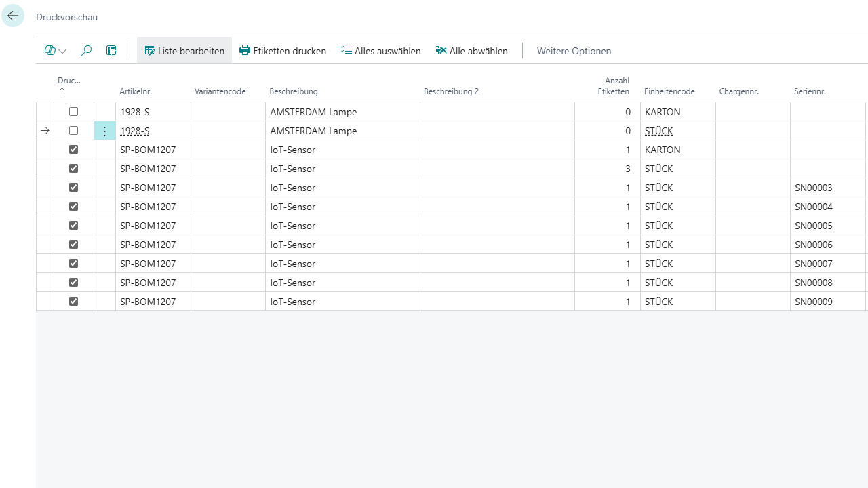Click the STÜCK unit code in second row

point(658,131)
